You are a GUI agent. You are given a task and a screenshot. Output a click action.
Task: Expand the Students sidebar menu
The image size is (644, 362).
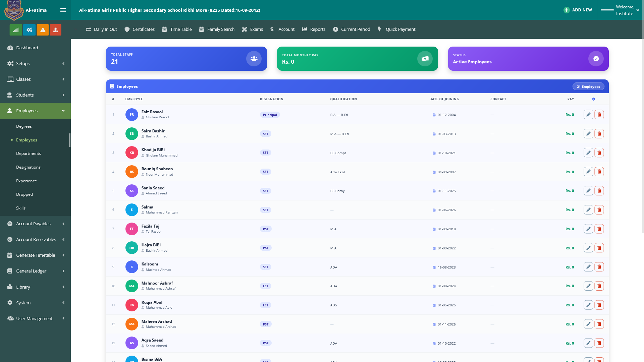35,95
